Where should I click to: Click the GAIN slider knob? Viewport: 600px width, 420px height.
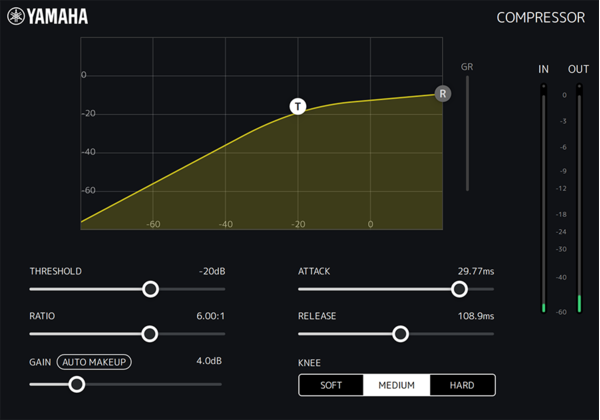76,383
